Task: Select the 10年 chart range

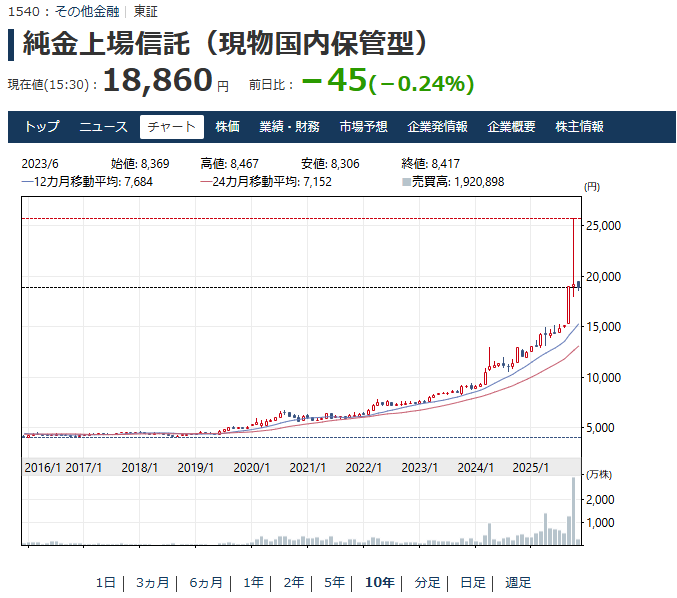Action: tap(380, 583)
